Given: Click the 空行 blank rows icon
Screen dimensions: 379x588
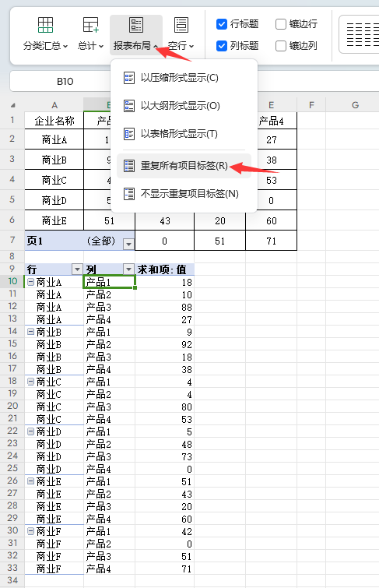Looking at the screenshot, I should (181, 25).
